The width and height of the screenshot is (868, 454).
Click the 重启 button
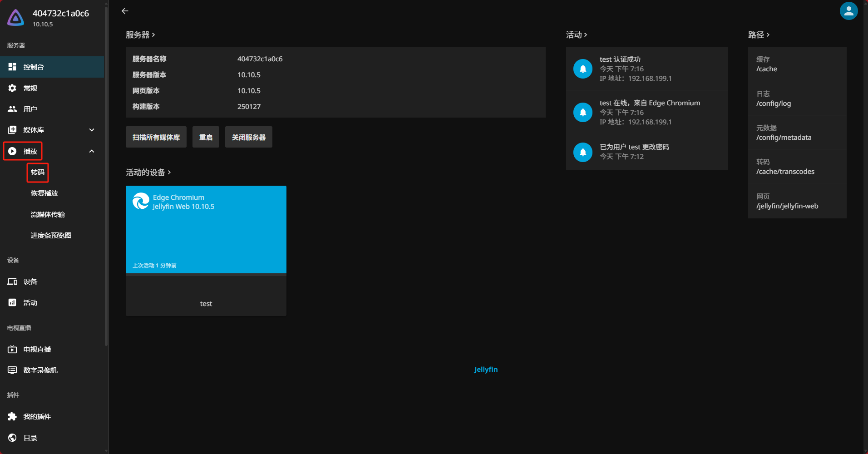click(x=206, y=137)
